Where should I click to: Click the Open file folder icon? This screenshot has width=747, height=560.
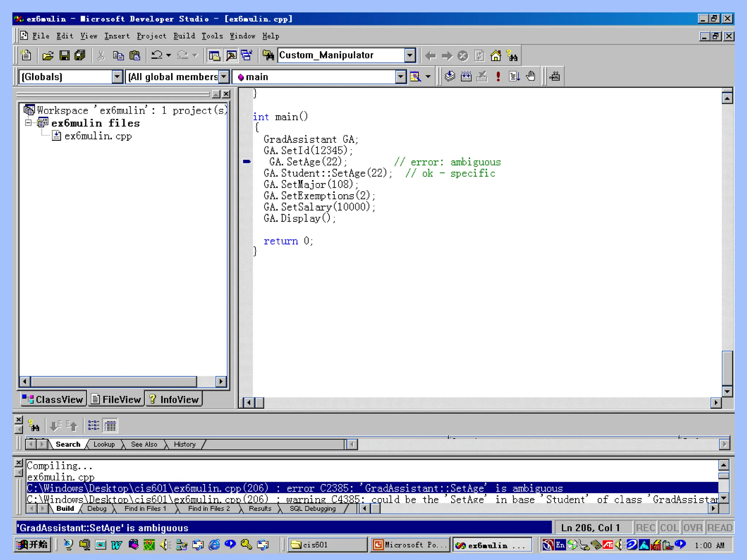click(x=48, y=55)
